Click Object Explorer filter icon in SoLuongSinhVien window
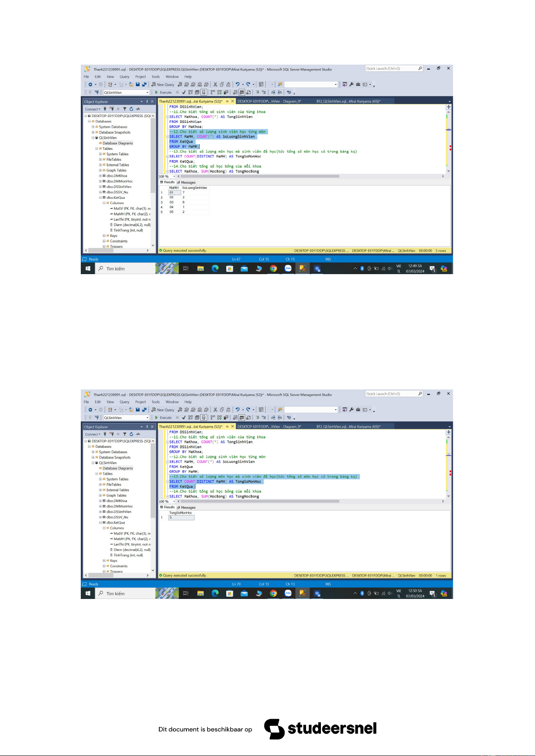The width and height of the screenshot is (535, 756). 125,109
